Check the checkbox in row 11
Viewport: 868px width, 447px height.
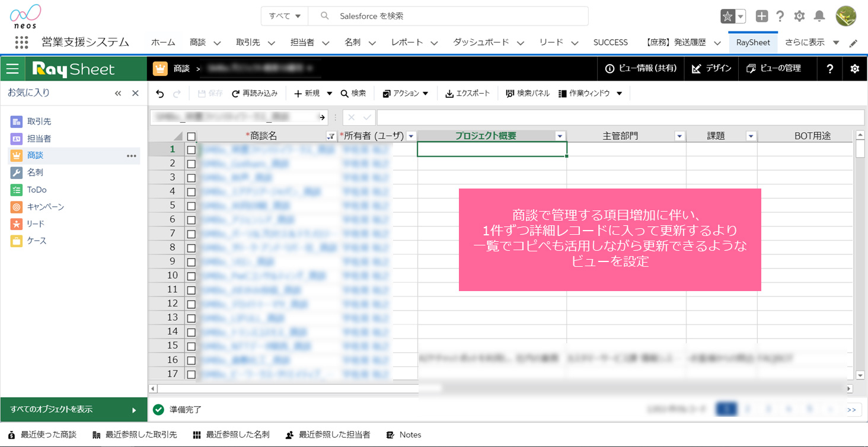click(191, 290)
